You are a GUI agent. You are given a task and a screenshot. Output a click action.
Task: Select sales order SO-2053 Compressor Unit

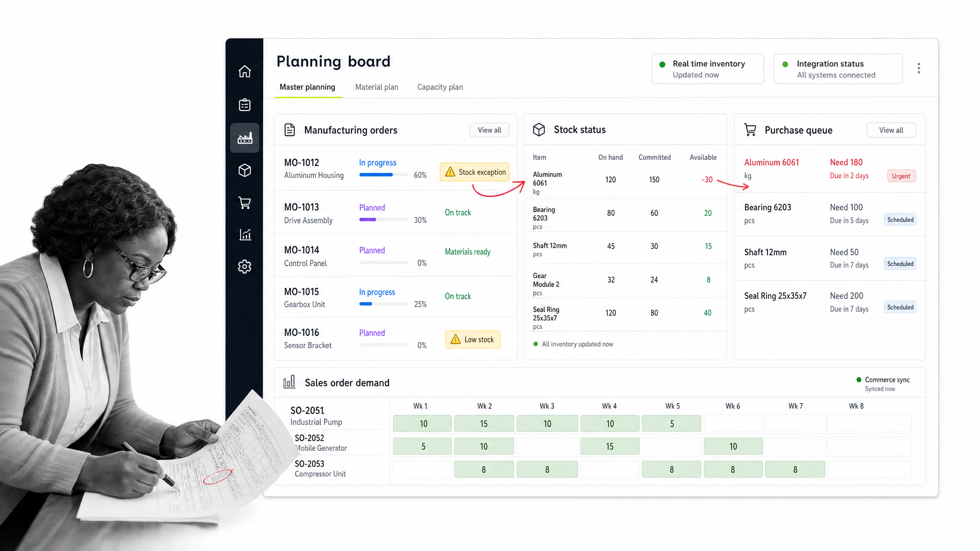(320, 468)
